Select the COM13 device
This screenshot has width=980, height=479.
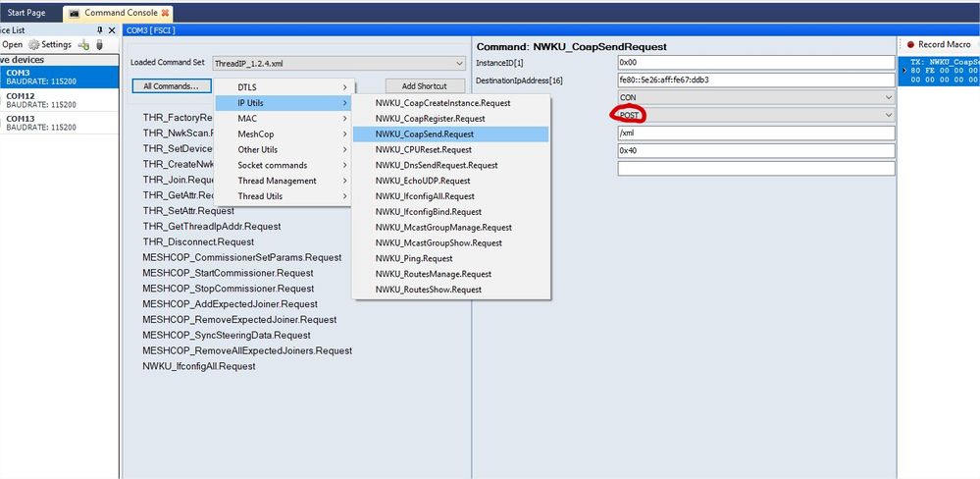(59, 123)
